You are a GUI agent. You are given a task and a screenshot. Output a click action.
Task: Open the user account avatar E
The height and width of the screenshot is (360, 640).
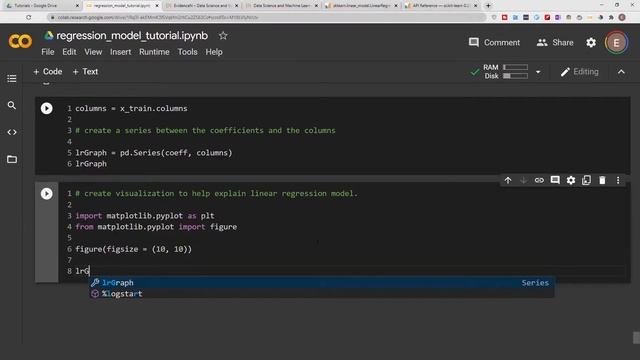[x=616, y=42]
